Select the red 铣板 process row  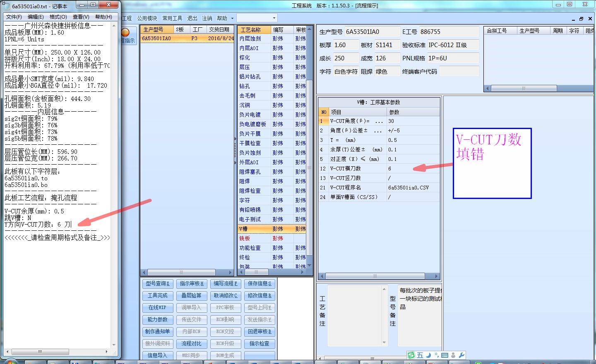click(272, 238)
